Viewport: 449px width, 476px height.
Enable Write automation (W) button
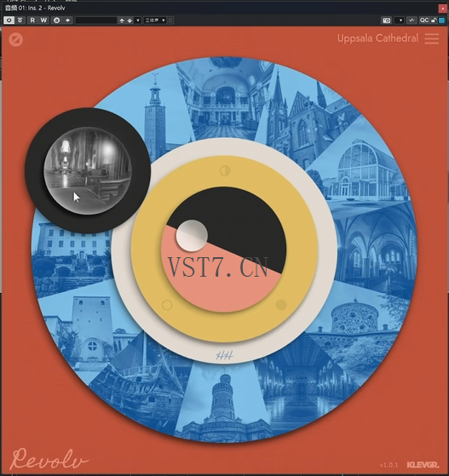pyautogui.click(x=43, y=20)
